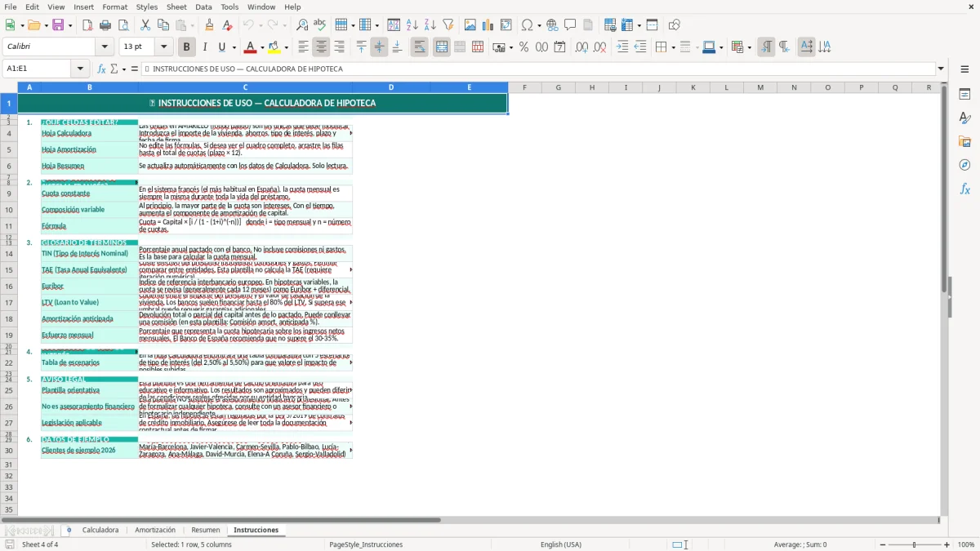Toggle Wrap Text
Viewport: 980px width, 551px height.
point(419,47)
